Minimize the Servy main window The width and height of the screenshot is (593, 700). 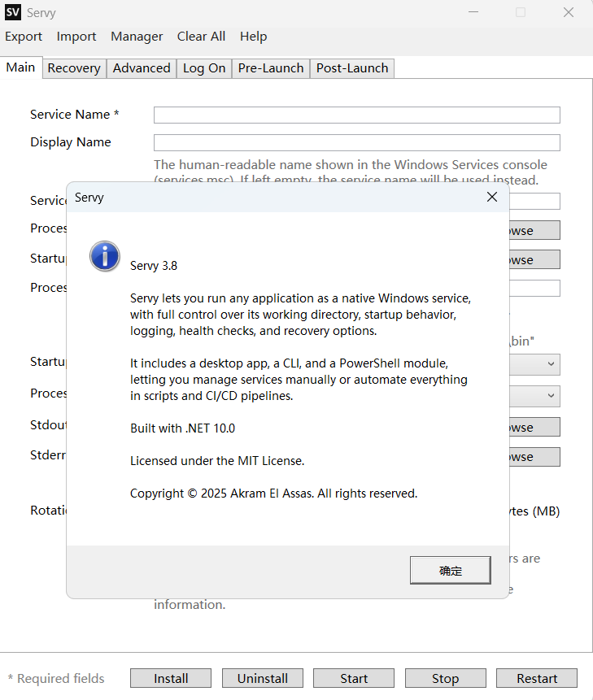tap(473, 12)
